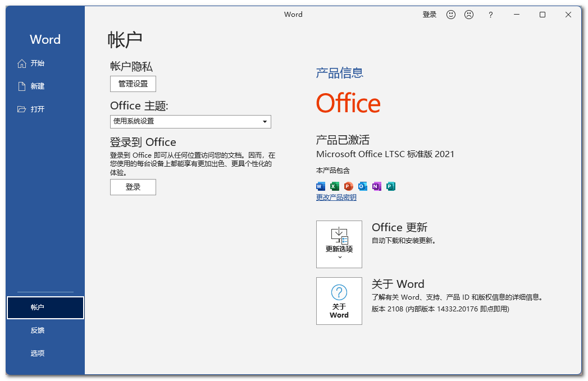Click the 自动下载和安装更新 text
This screenshot has height=381, width=588.
[x=404, y=241]
